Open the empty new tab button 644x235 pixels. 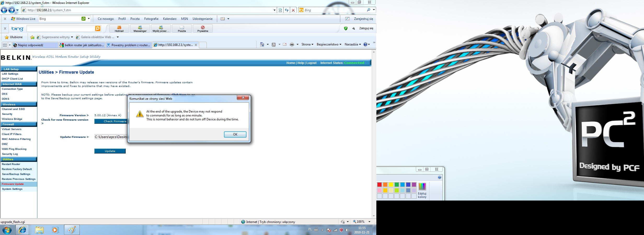(203, 45)
